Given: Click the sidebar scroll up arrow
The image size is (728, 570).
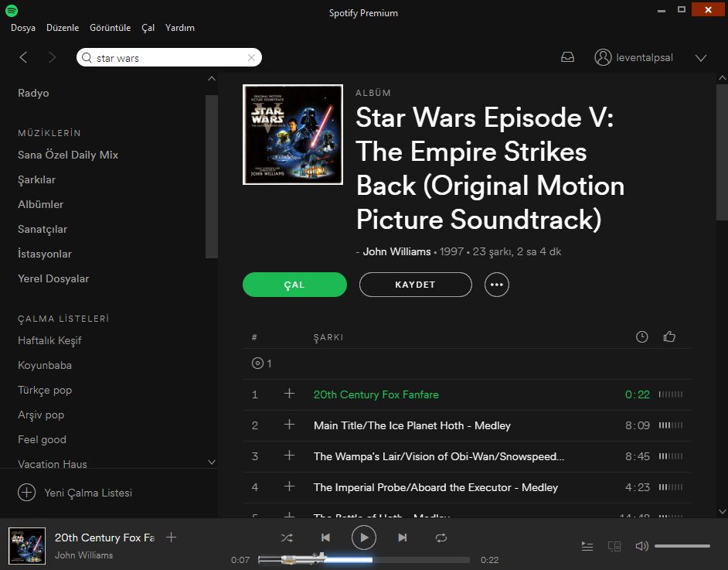Looking at the screenshot, I should (x=212, y=79).
